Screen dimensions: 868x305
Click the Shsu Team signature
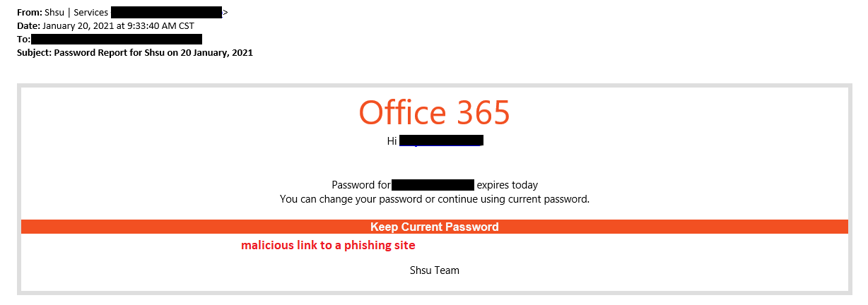coord(434,270)
